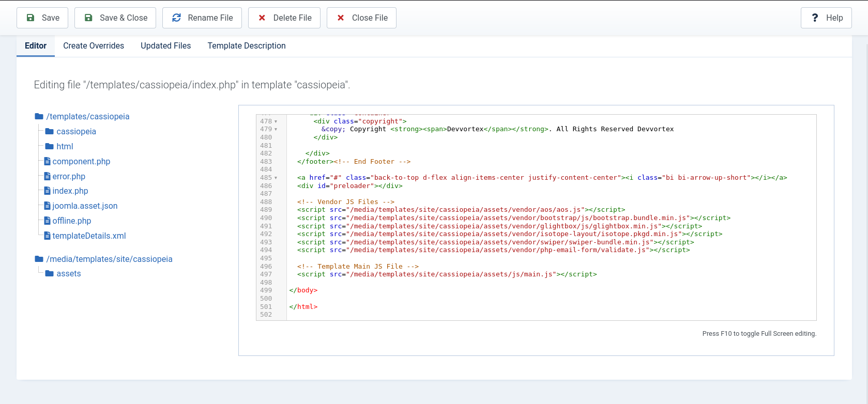Go to Template Description tab
868x404 pixels.
[247, 46]
